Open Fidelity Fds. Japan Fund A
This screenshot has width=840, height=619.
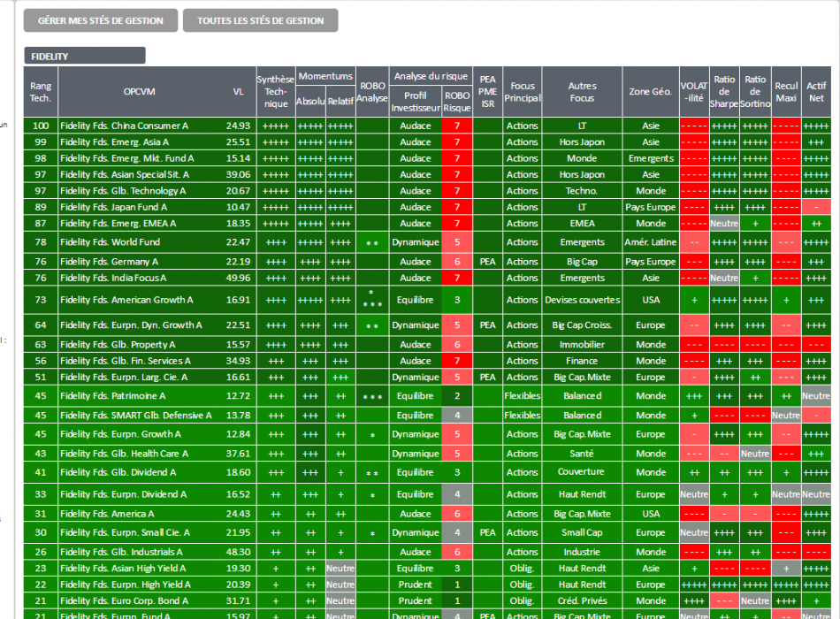click(x=113, y=207)
